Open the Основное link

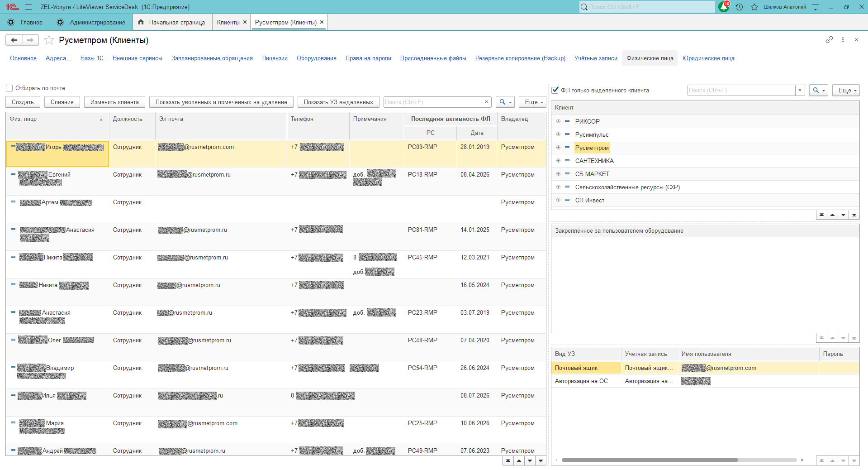point(23,58)
